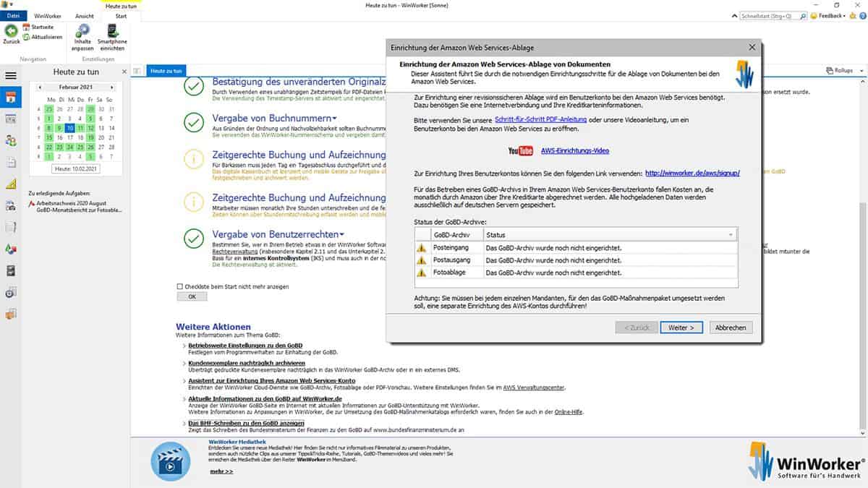Close the AWS setup dialog with X

[752, 48]
